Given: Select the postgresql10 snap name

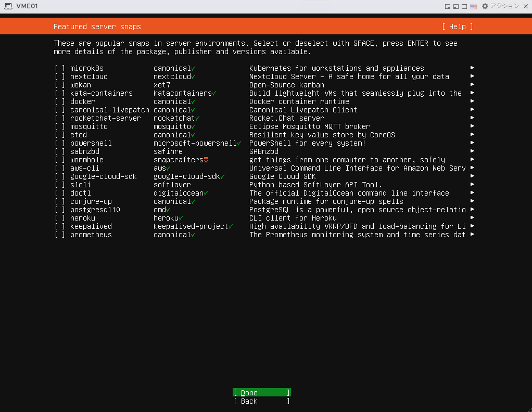Looking at the screenshot, I should pos(95,210).
